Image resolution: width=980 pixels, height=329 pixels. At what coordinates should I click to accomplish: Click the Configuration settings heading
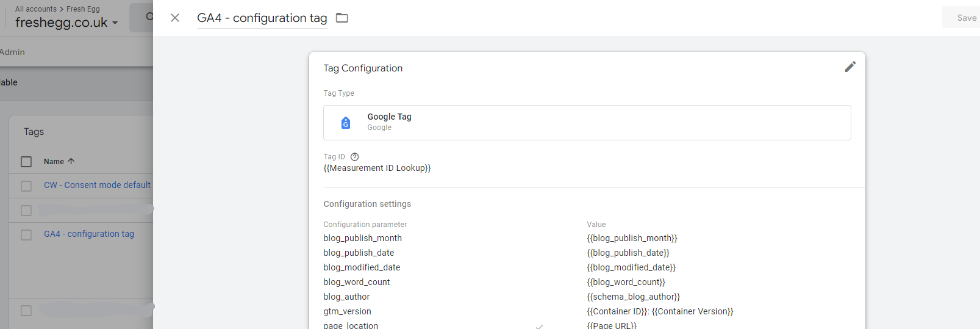coord(367,204)
